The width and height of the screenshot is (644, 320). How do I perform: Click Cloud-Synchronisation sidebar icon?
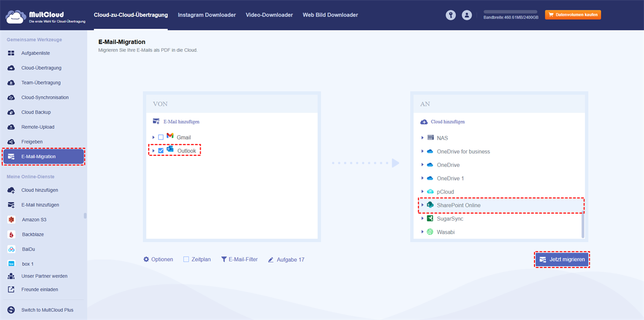point(11,98)
